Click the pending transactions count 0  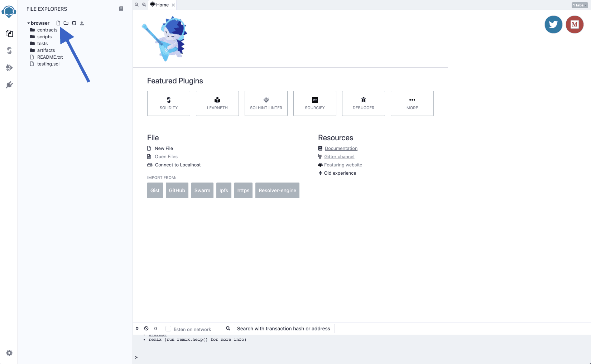pyautogui.click(x=155, y=328)
